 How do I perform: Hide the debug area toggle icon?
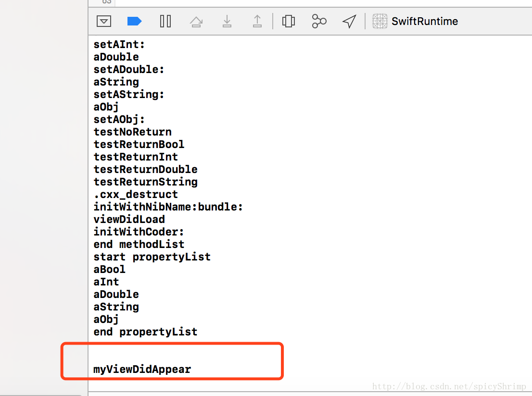pos(104,21)
